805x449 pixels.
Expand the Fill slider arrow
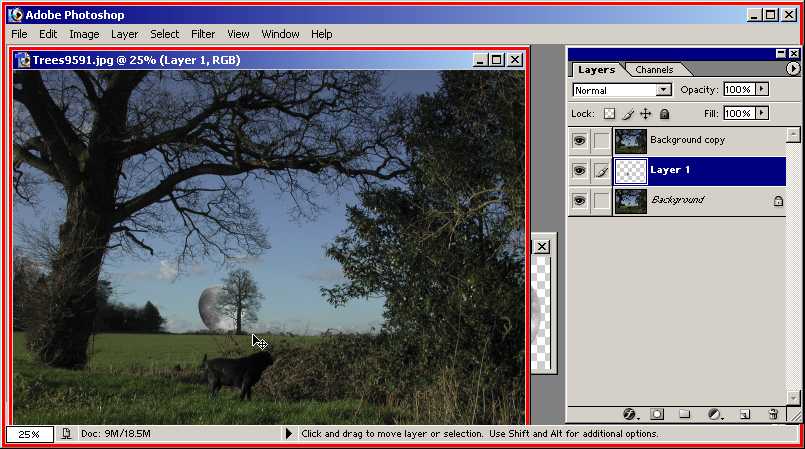[x=762, y=114]
